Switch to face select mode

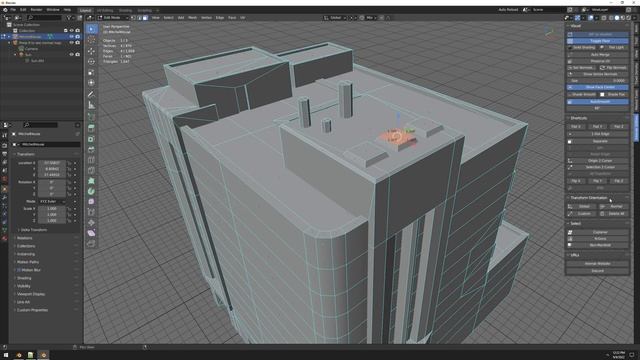[146, 18]
